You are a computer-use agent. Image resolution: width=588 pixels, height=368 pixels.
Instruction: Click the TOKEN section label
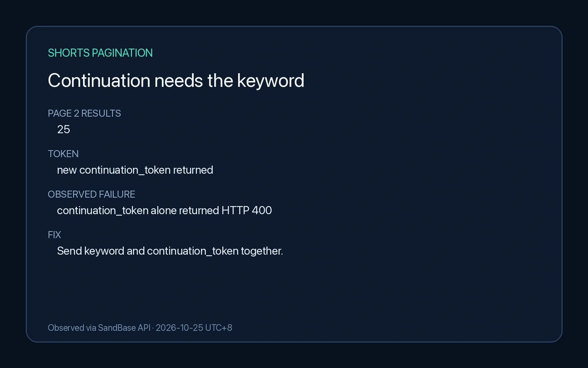[63, 154]
